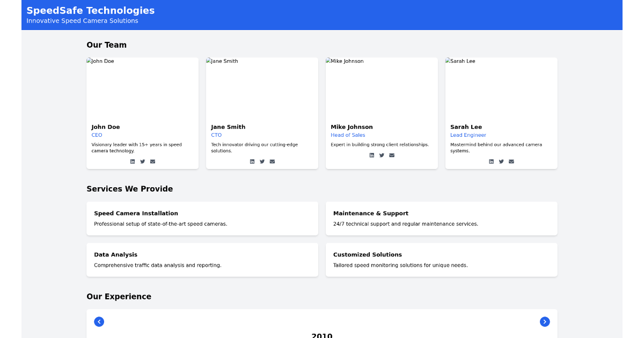
Task: Open Jane Smith's LinkedIn icon
Action: point(252,161)
